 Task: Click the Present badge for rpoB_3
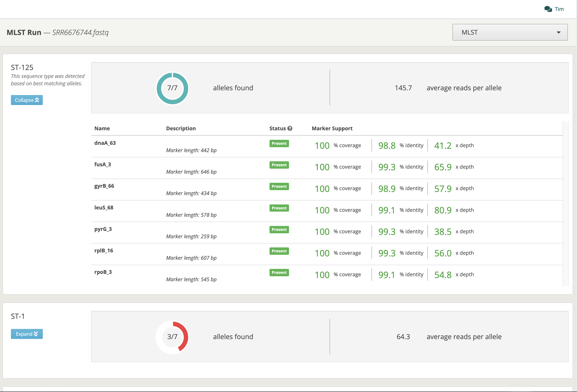coord(279,273)
